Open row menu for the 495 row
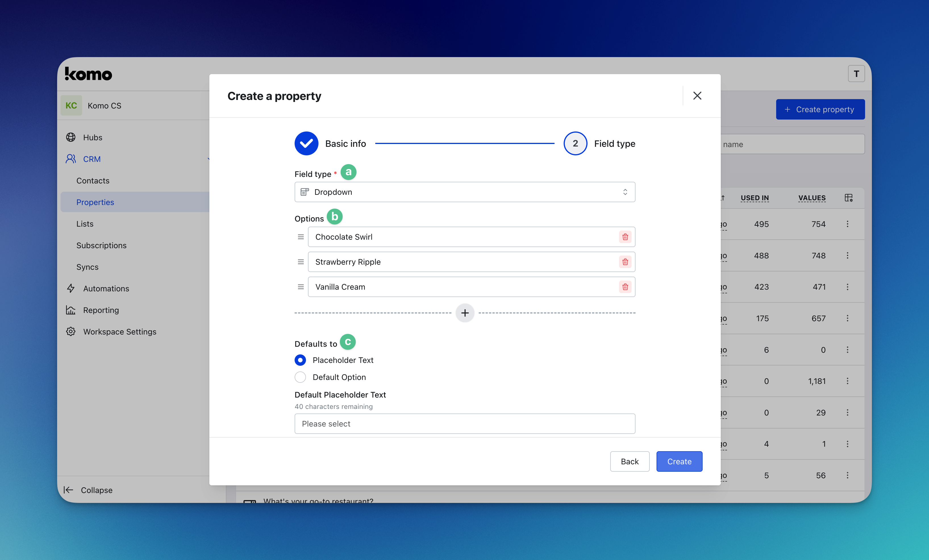The width and height of the screenshot is (929, 560). (x=847, y=224)
